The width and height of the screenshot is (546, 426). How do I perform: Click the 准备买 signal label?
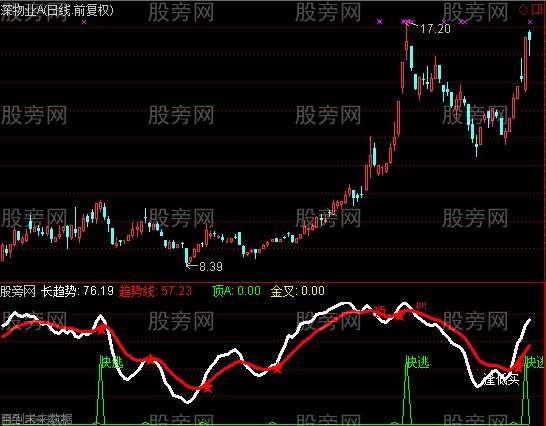501,379
